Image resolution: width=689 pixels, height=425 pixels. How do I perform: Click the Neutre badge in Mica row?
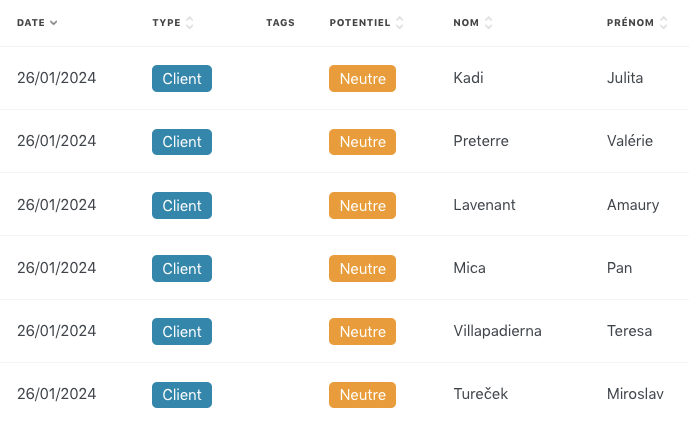click(x=363, y=269)
